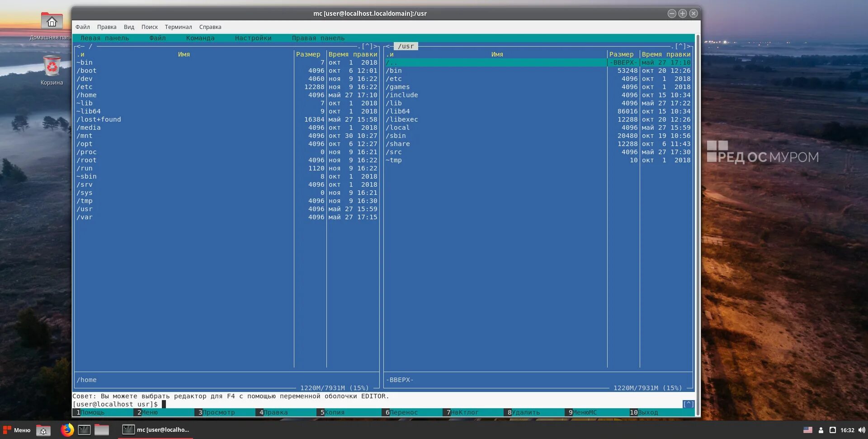868x439 pixels.
Task: Open the mc Файл menu in teal bar
Action: click(158, 38)
